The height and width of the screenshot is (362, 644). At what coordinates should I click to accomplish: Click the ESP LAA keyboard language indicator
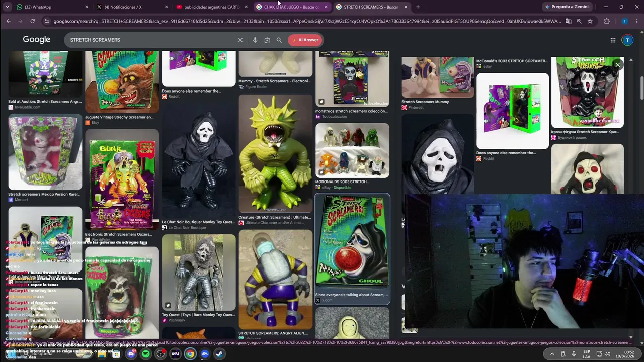coord(587,354)
